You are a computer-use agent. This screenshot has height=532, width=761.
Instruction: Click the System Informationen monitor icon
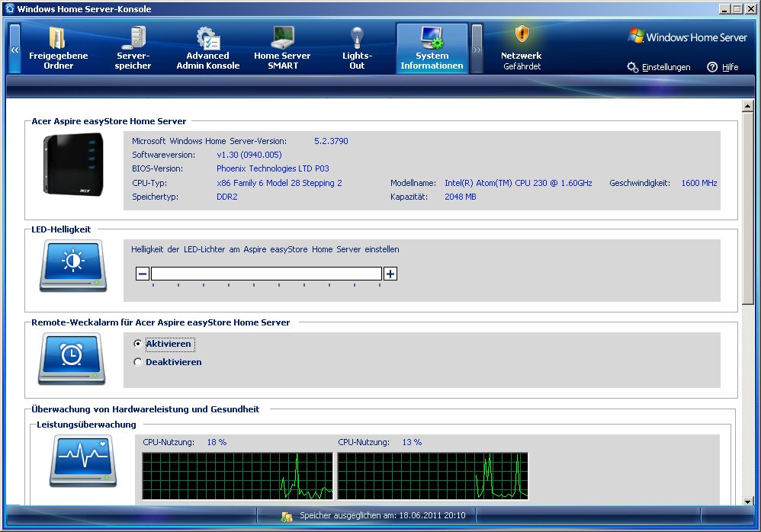432,38
